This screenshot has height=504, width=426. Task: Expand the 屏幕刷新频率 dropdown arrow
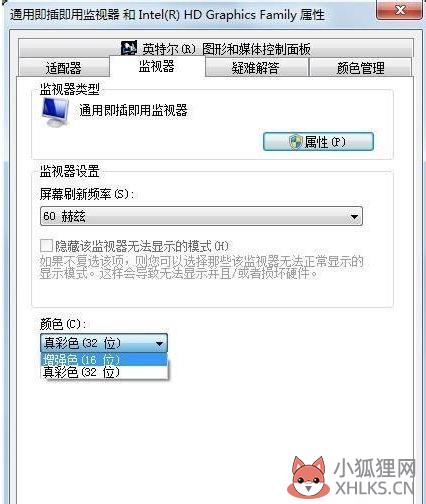tap(354, 217)
